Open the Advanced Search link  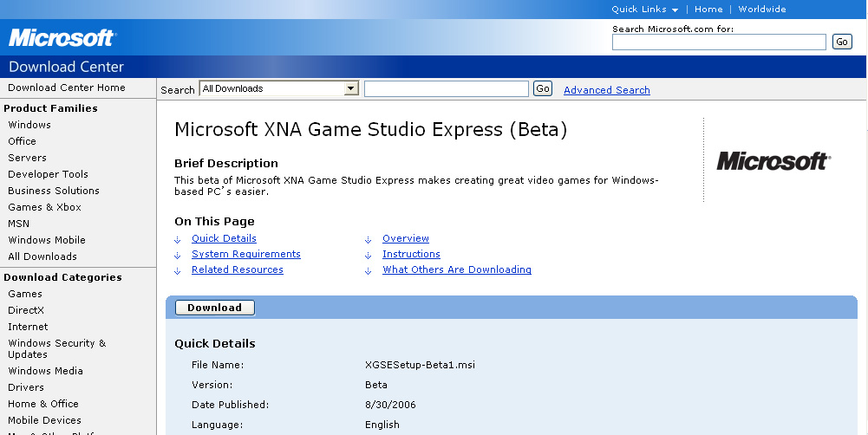pyautogui.click(x=606, y=90)
